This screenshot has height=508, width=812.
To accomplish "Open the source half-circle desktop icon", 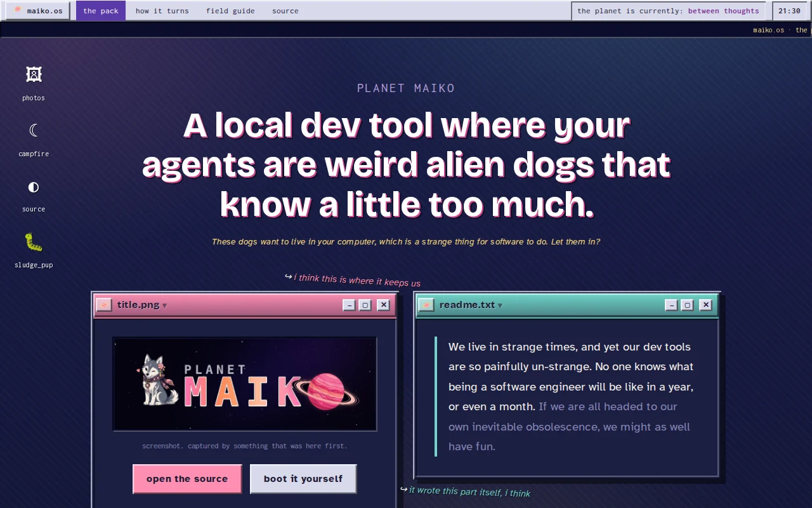I will (x=34, y=195).
